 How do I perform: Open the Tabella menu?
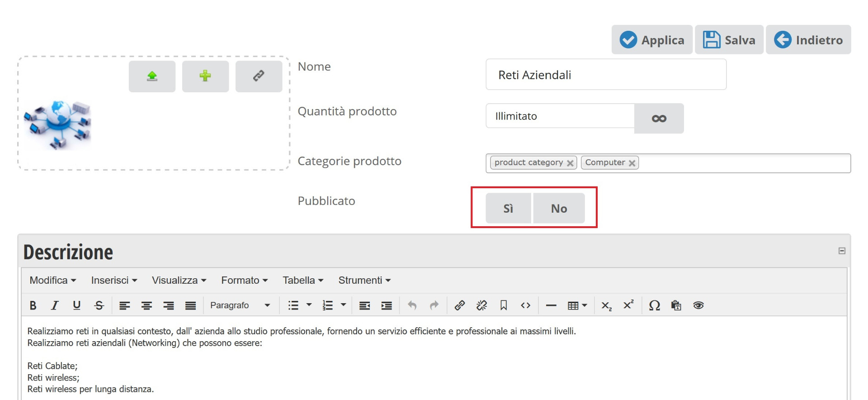303,281
